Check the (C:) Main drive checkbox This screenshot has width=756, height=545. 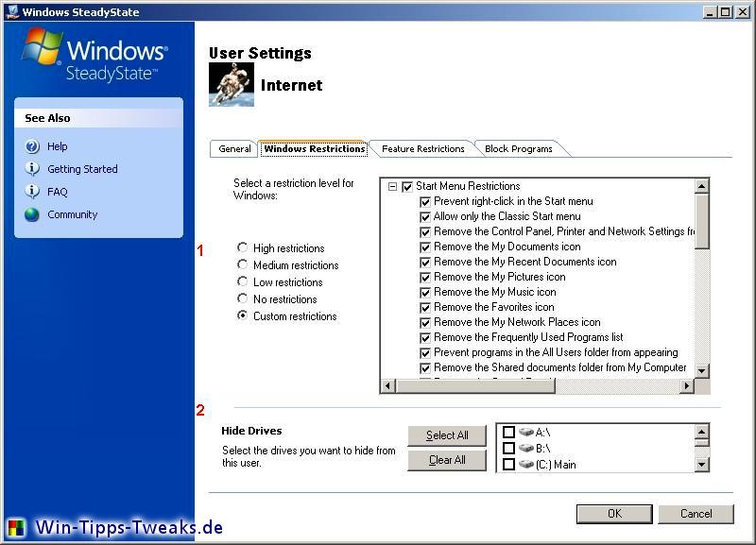tap(508, 464)
